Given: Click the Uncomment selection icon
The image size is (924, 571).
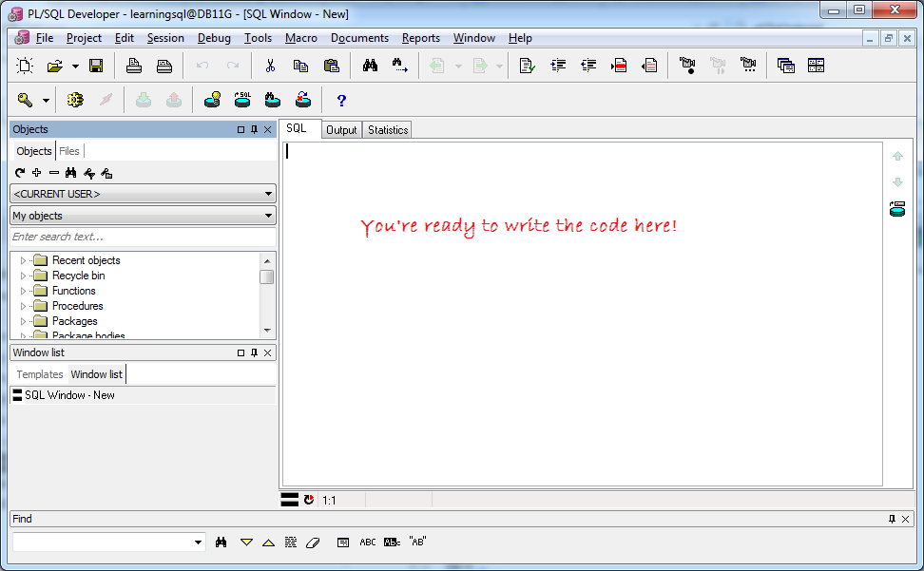Looking at the screenshot, I should [x=649, y=66].
